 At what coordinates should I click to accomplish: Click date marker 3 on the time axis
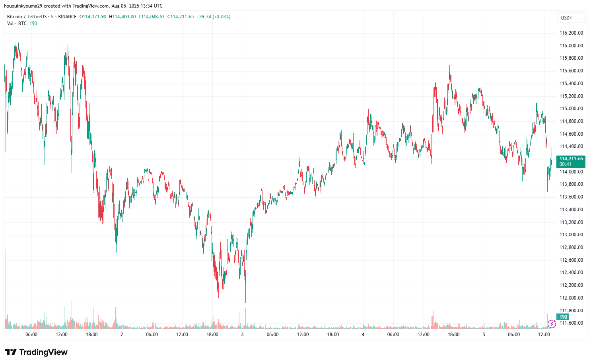coord(242,335)
